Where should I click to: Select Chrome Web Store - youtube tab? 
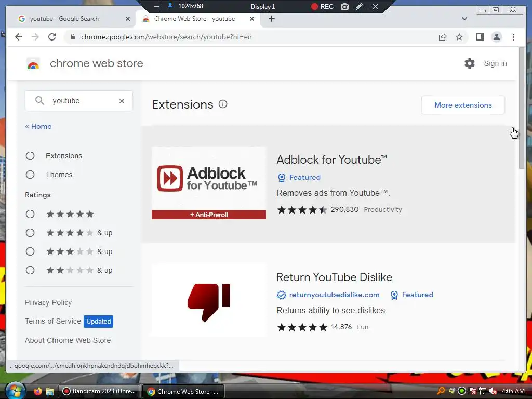(198, 19)
